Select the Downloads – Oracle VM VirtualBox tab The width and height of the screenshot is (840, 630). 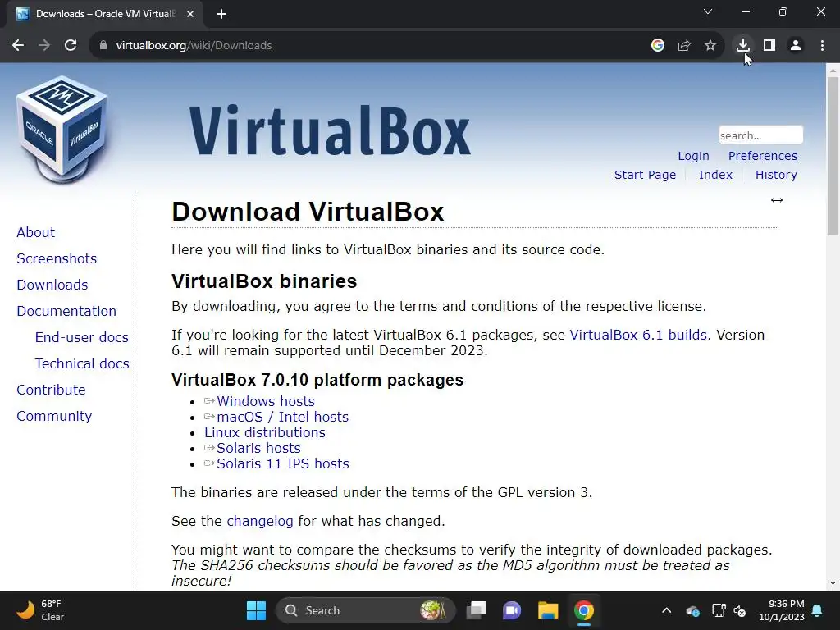(104, 14)
